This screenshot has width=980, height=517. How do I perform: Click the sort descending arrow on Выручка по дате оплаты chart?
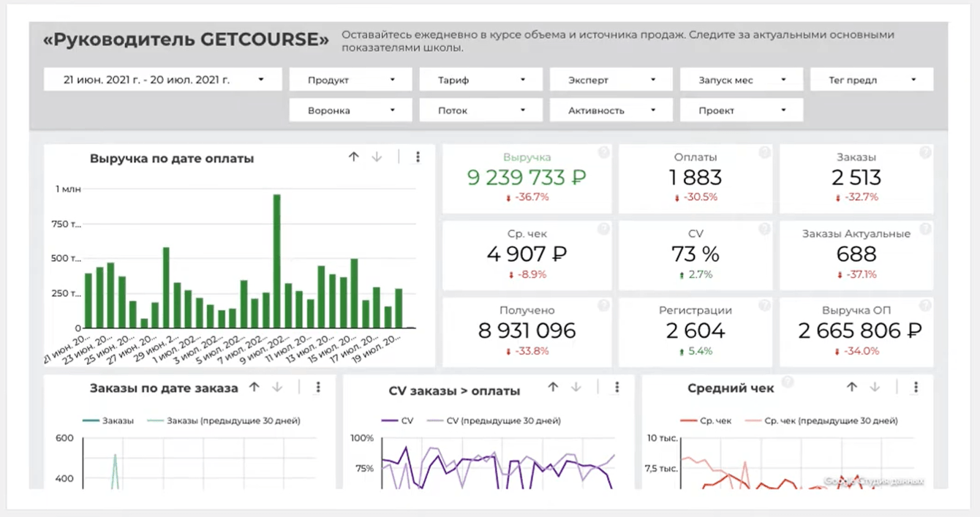click(x=377, y=157)
